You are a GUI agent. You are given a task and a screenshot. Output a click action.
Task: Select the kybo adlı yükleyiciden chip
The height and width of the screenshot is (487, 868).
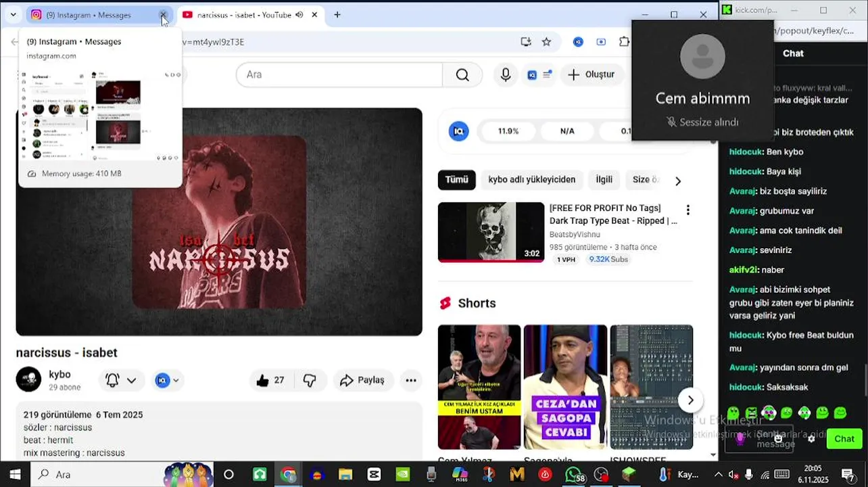(x=532, y=180)
